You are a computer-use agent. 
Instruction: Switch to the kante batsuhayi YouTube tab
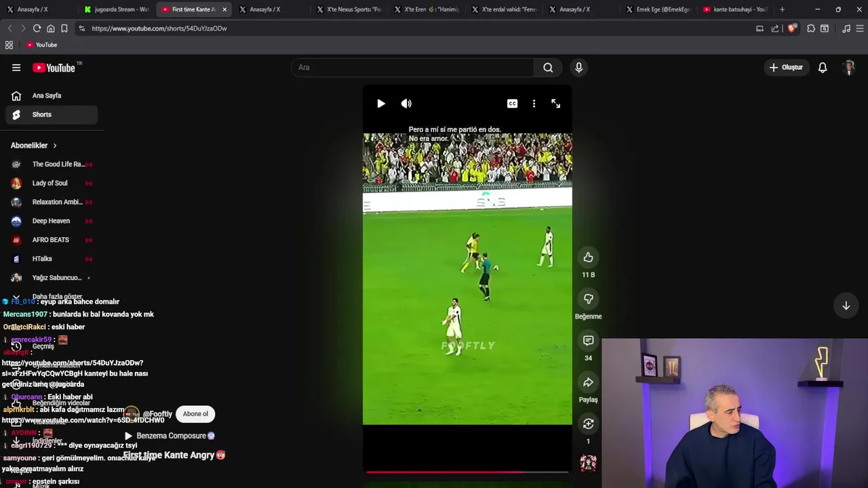pyautogui.click(x=736, y=9)
